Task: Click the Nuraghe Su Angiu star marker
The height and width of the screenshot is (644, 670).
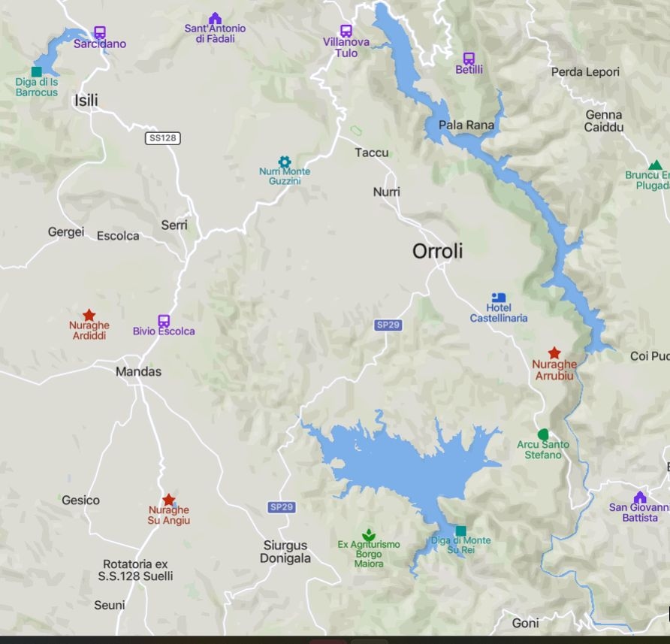Action: coord(169,499)
